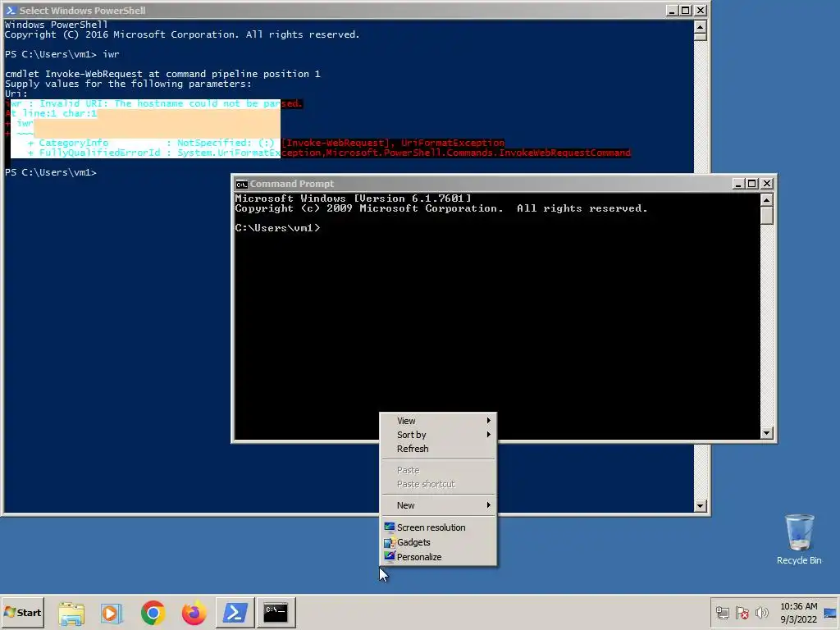Click the 2009 copyright line in Command Prompt
Viewport: 840px width, 630px height.
coord(441,208)
